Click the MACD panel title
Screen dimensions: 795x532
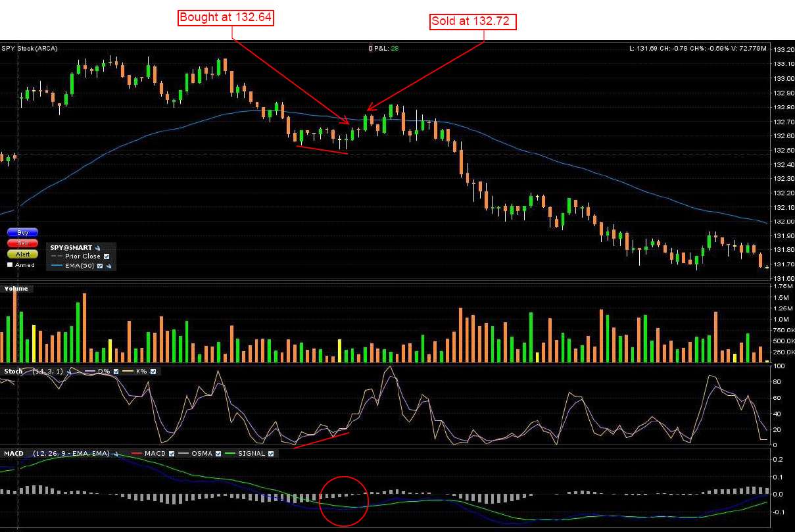(14, 454)
